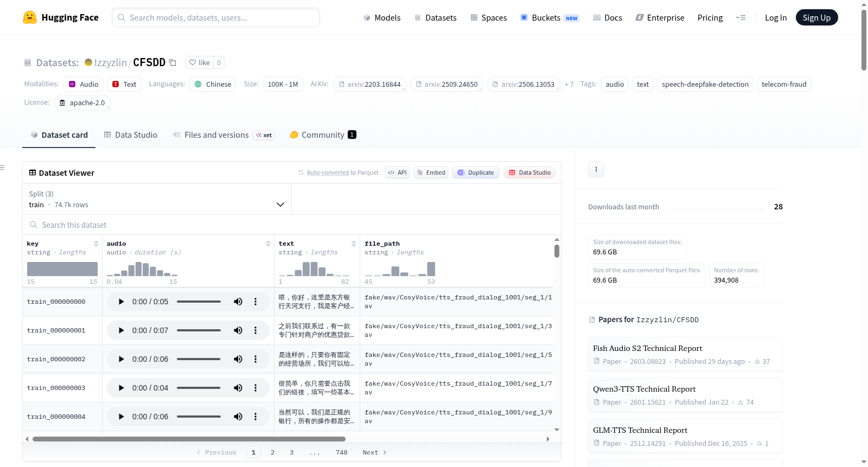Open Data Studio from the viewer header
Image resolution: width=868 pixels, height=467 pixels.
pos(529,172)
